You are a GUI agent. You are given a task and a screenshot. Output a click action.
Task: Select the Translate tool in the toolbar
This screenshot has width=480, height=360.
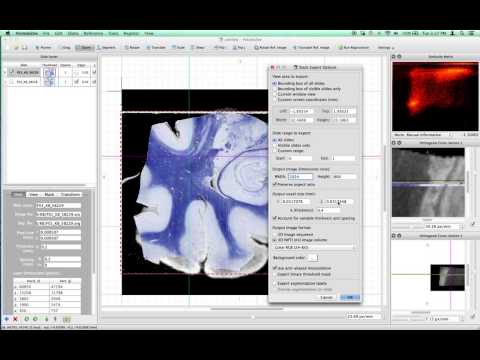[156, 48]
